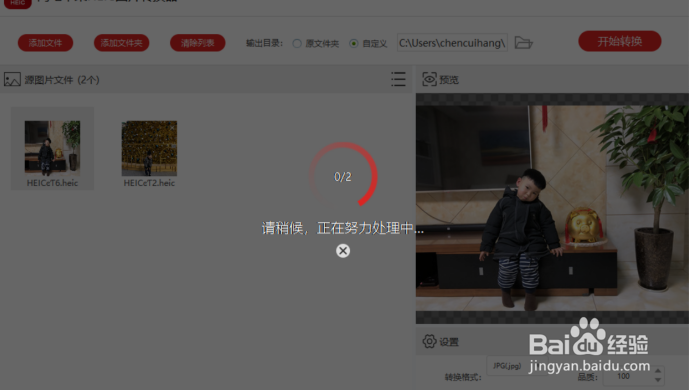Viewport: 689px width, 390px height.
Task: Click the 0/2 progress spinner
Action: (x=343, y=176)
